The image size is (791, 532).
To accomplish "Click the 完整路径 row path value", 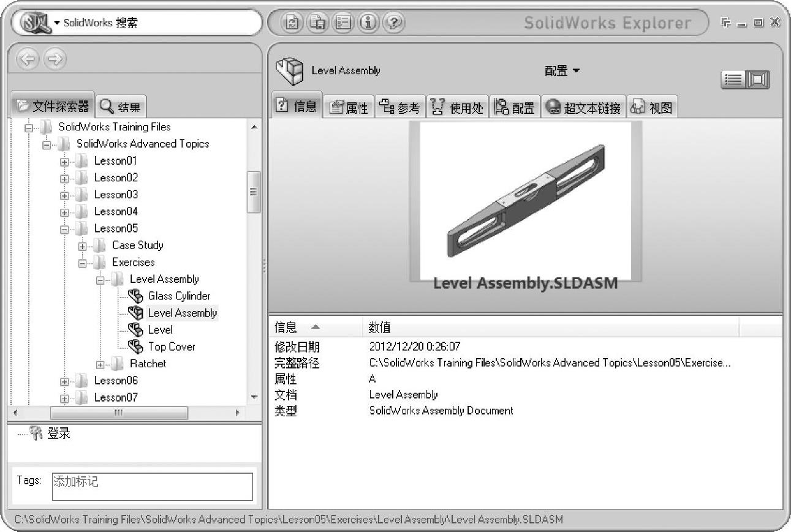I will pyautogui.click(x=550, y=362).
